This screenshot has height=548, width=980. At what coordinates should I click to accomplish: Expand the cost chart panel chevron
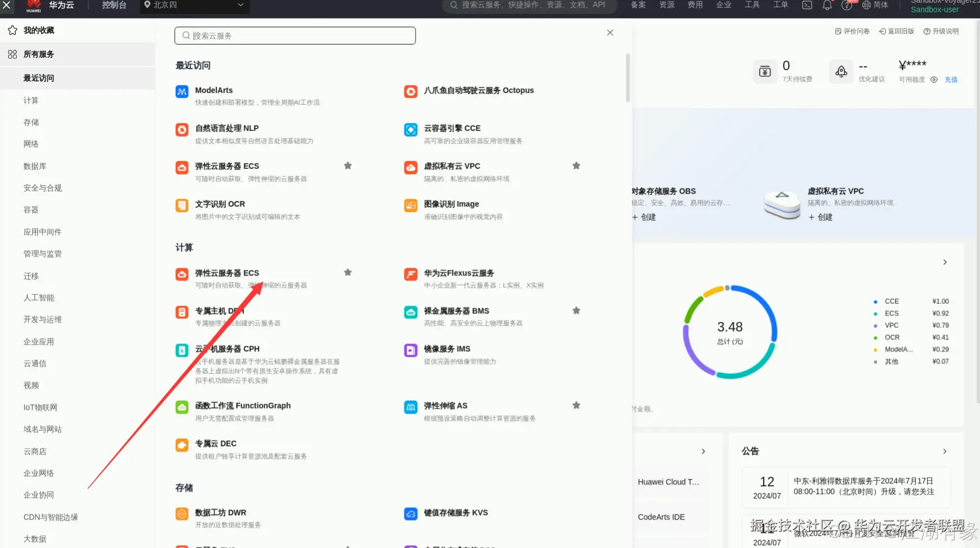click(x=944, y=261)
